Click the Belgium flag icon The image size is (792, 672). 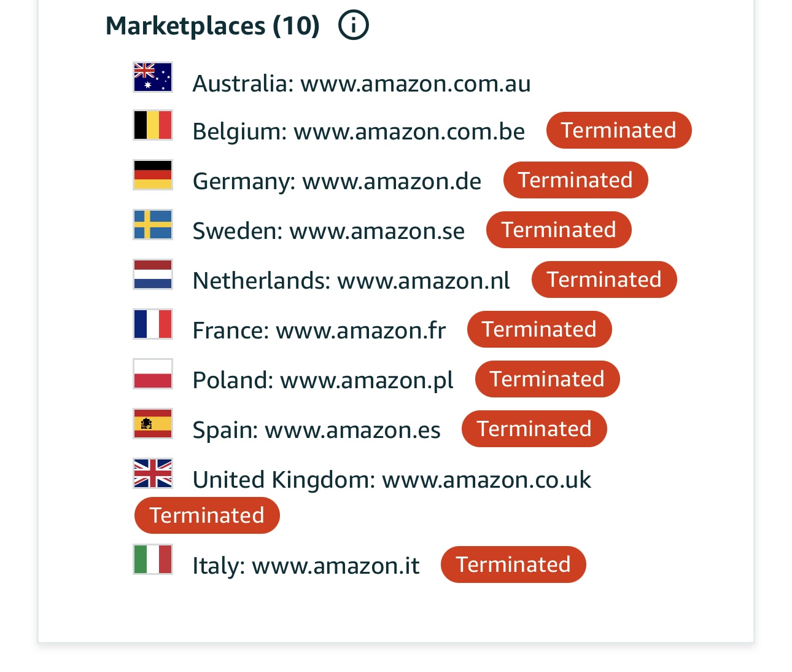153,125
